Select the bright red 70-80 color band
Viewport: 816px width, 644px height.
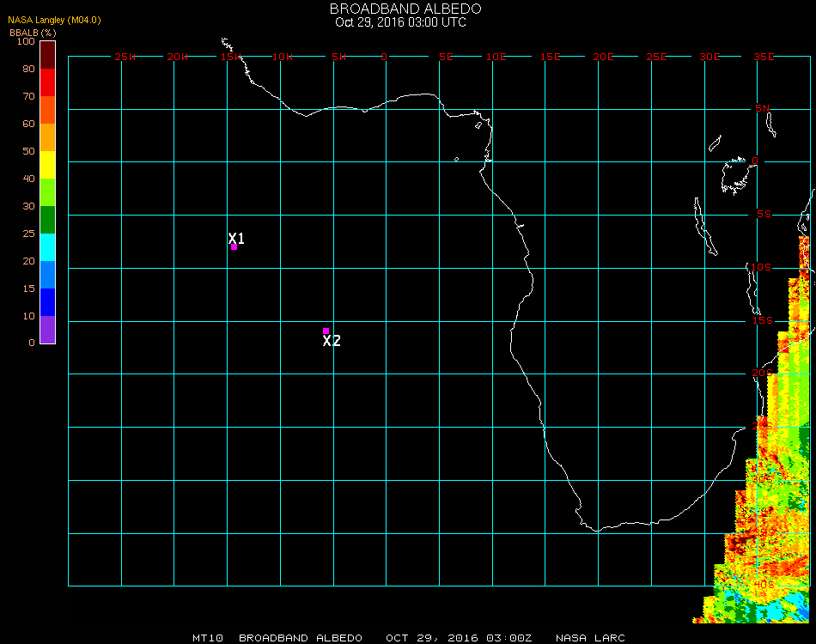(47, 82)
